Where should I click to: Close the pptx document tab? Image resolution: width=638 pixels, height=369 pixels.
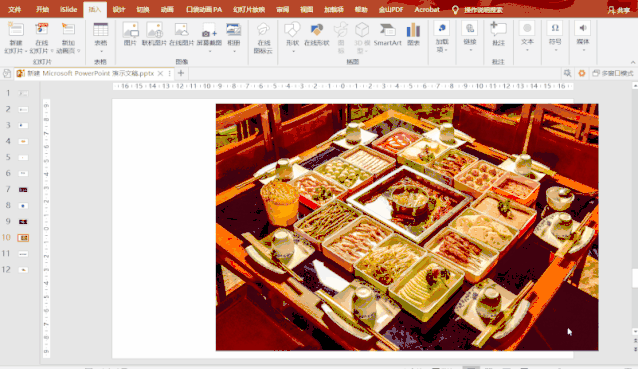coord(160,73)
